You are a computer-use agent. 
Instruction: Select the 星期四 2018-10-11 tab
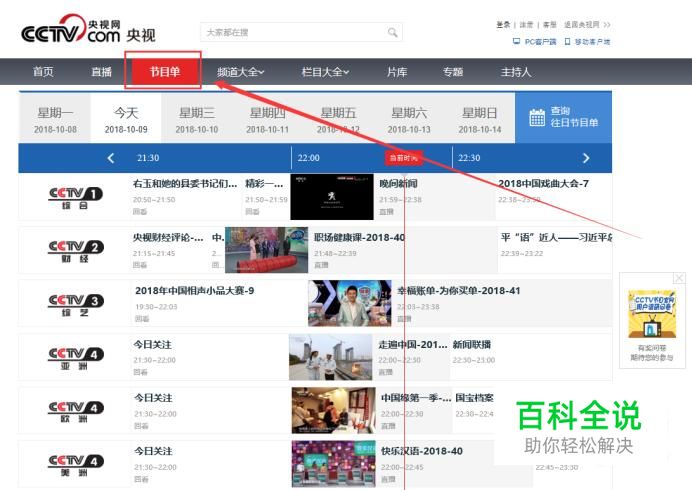(267, 119)
